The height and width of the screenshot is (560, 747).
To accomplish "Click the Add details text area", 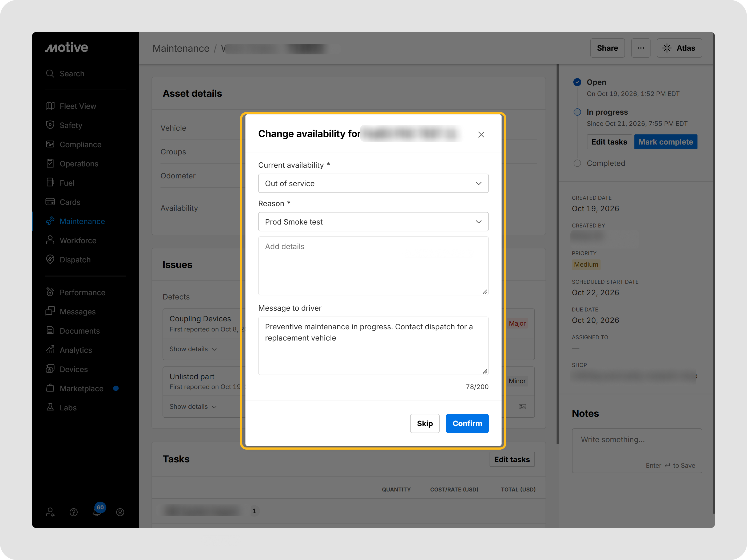I will [373, 266].
